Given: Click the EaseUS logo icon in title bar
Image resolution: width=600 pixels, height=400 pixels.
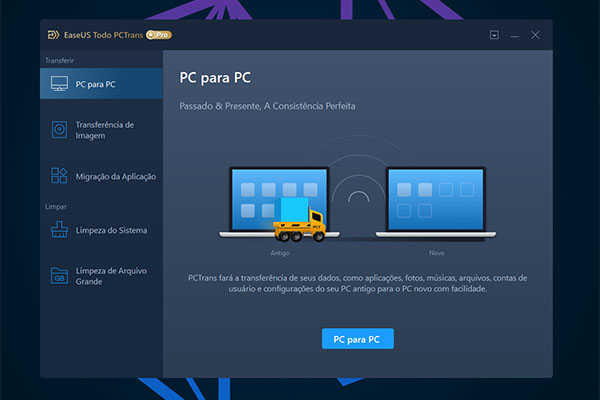Looking at the screenshot, I should 53,35.
